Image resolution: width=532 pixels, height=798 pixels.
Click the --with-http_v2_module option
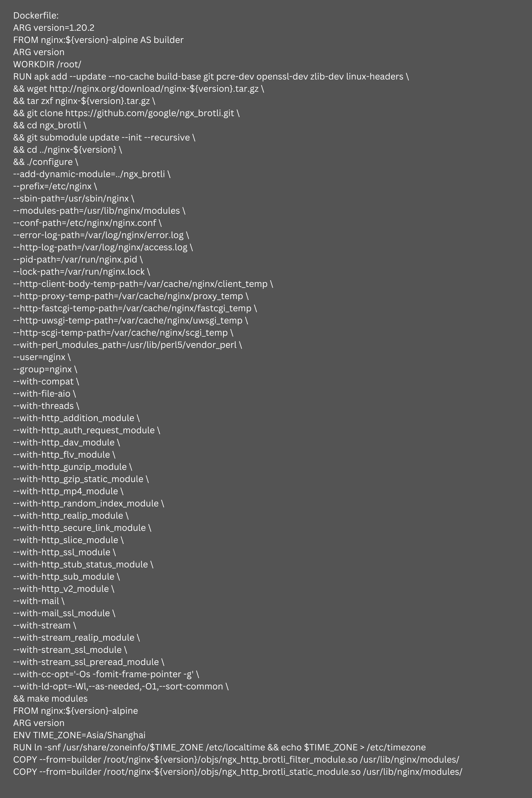click(x=59, y=588)
